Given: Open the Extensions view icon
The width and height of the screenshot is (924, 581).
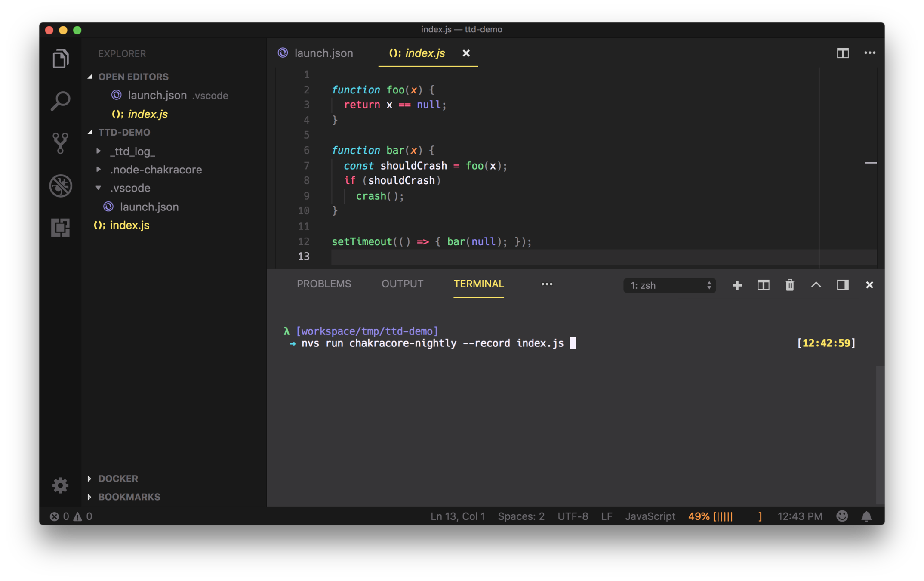Looking at the screenshot, I should coord(60,227).
